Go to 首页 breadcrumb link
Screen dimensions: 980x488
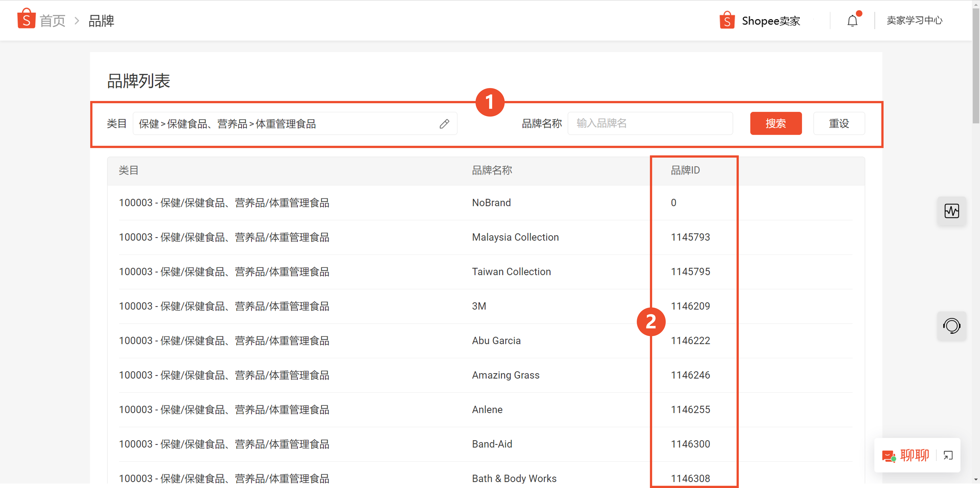pyautogui.click(x=53, y=21)
